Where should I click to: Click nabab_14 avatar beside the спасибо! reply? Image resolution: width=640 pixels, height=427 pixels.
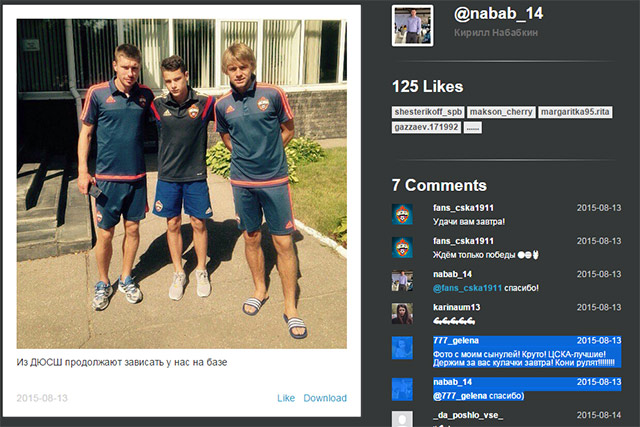[402, 280]
